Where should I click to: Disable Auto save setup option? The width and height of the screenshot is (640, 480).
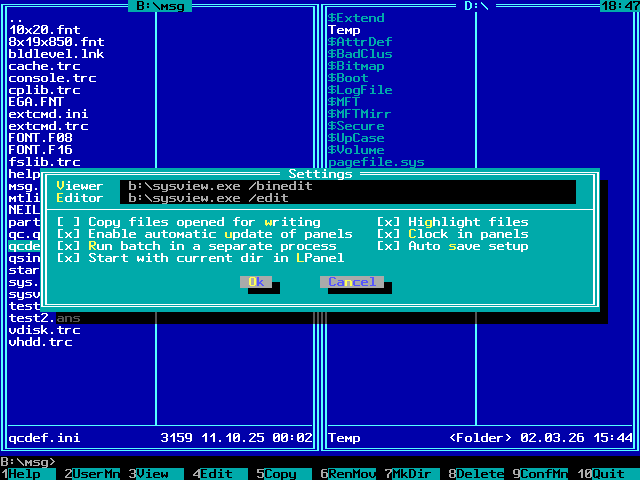pyautogui.click(x=388, y=246)
